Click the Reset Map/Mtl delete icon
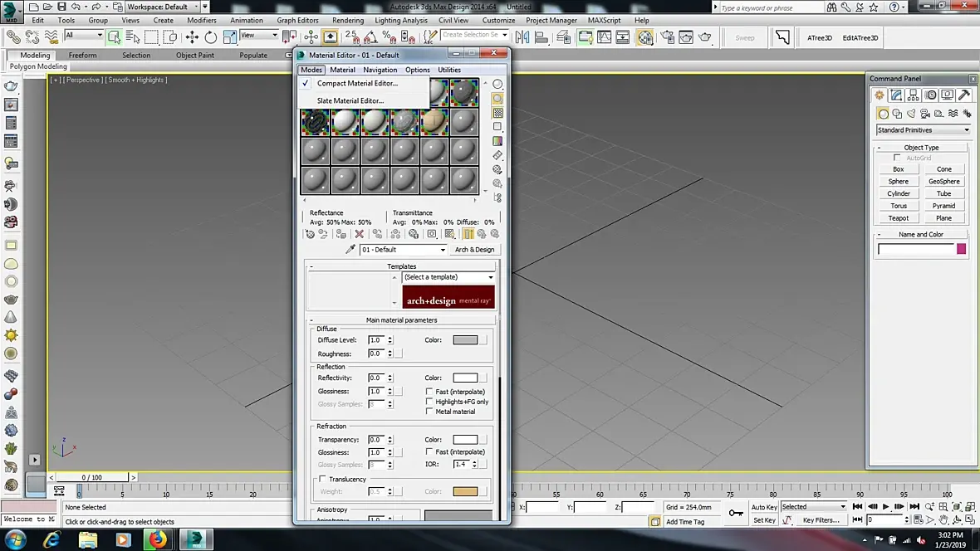 click(x=360, y=235)
